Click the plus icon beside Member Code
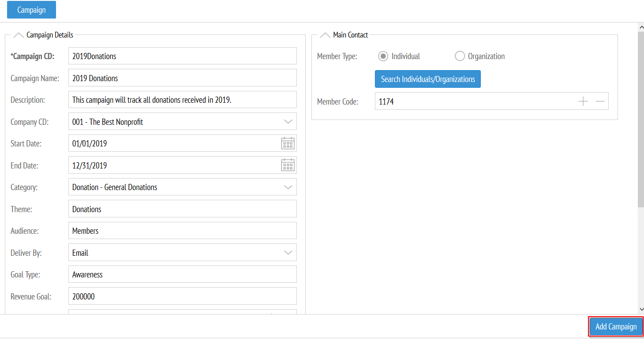 [583, 101]
